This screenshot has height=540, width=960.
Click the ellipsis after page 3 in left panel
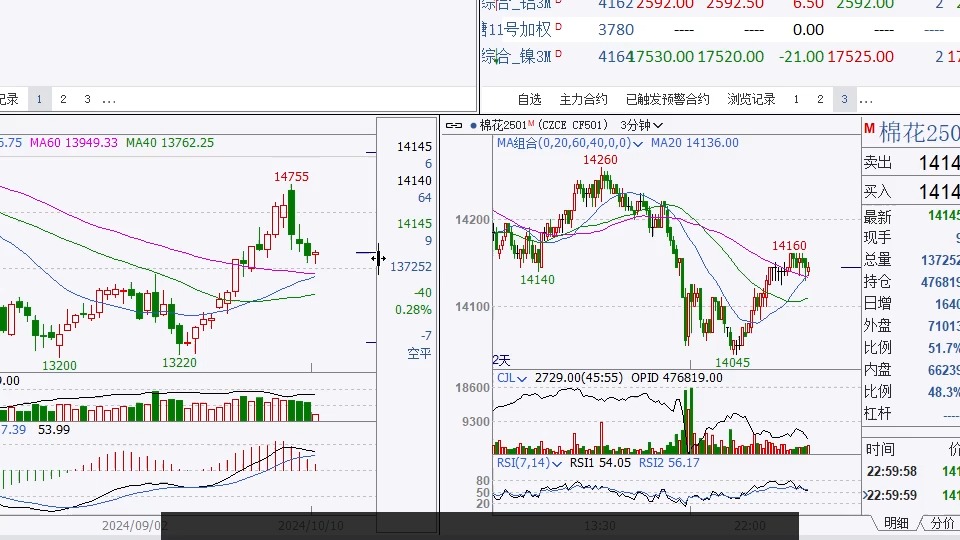tap(109, 99)
